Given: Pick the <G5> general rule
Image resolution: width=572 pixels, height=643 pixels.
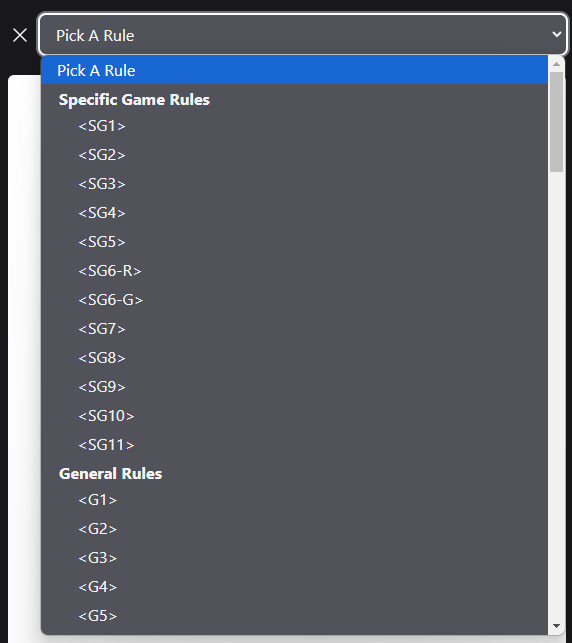Looking at the screenshot, I should pos(294,616).
